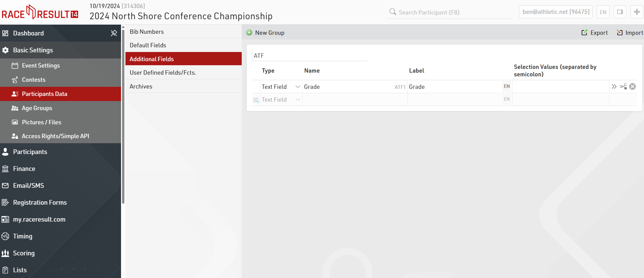Click the Export button

pyautogui.click(x=595, y=33)
